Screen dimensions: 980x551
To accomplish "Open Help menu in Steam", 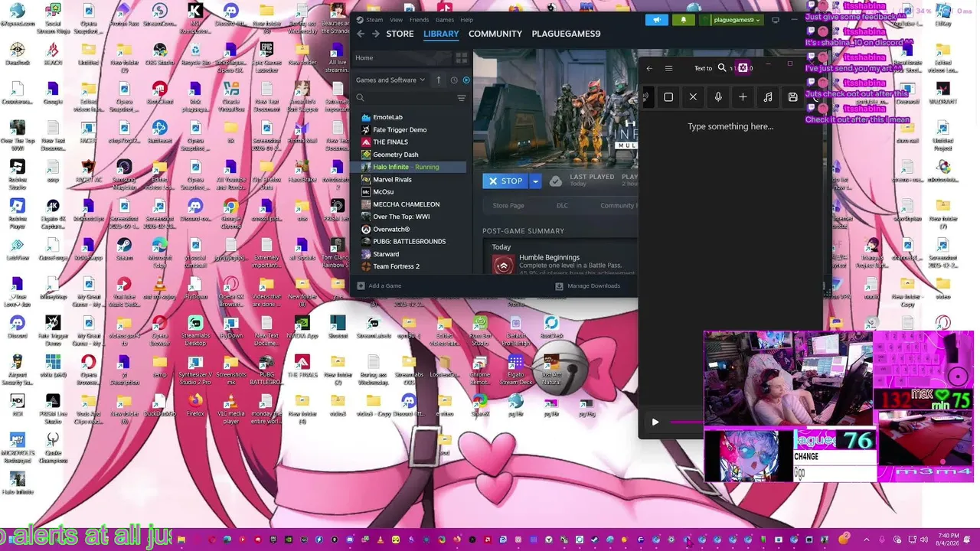I will (x=467, y=20).
